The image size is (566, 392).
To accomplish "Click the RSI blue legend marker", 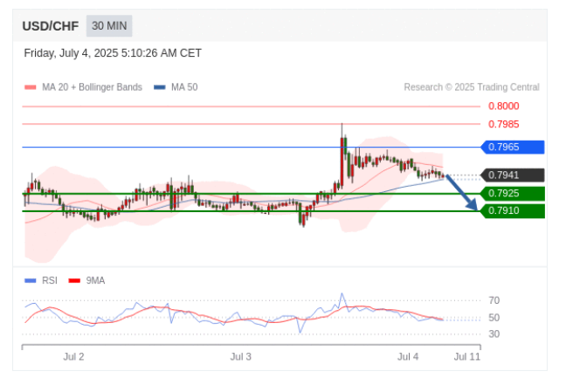I will tap(31, 280).
